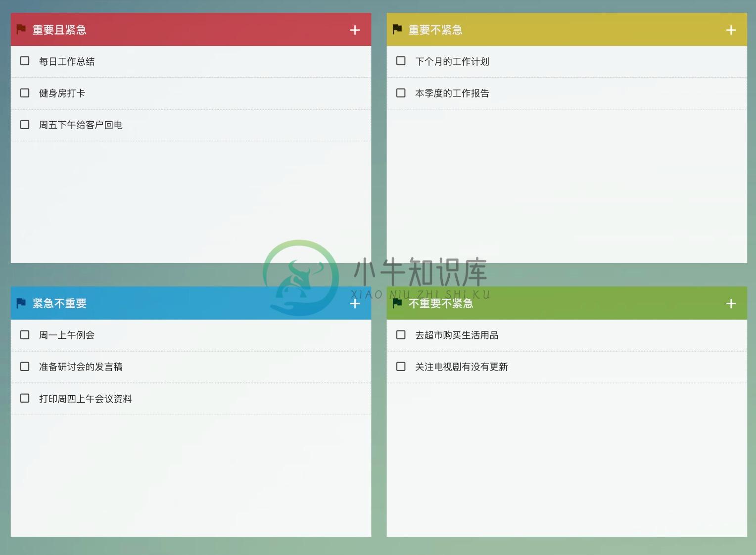Open the task 下个月的工作计划

(452, 61)
